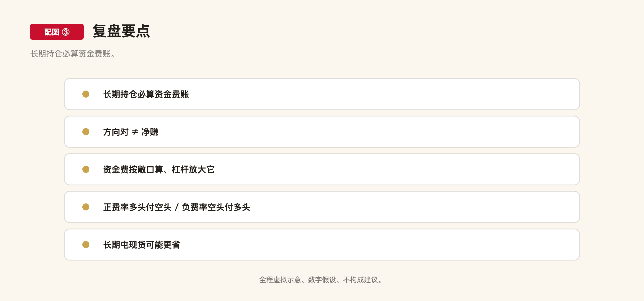This screenshot has width=644, height=301.
Task: Click the footer disclaimer 全程虚拟示意
Action: tap(280, 280)
